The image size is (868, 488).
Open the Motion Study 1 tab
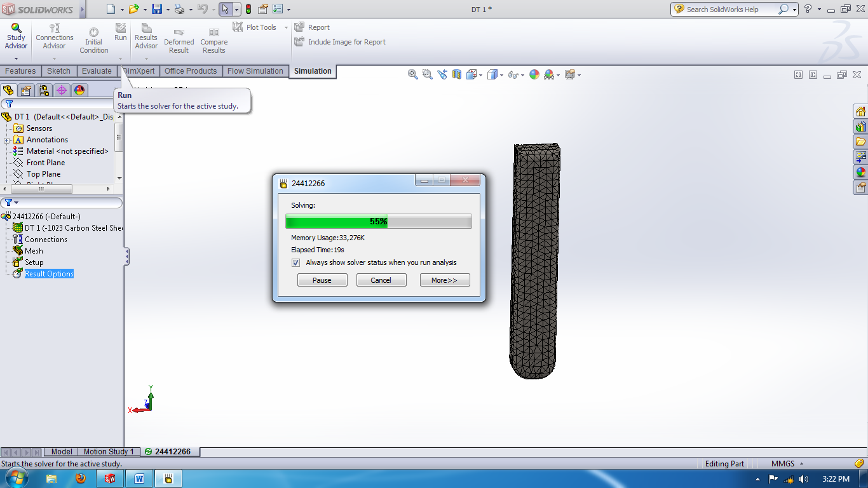pyautogui.click(x=108, y=452)
